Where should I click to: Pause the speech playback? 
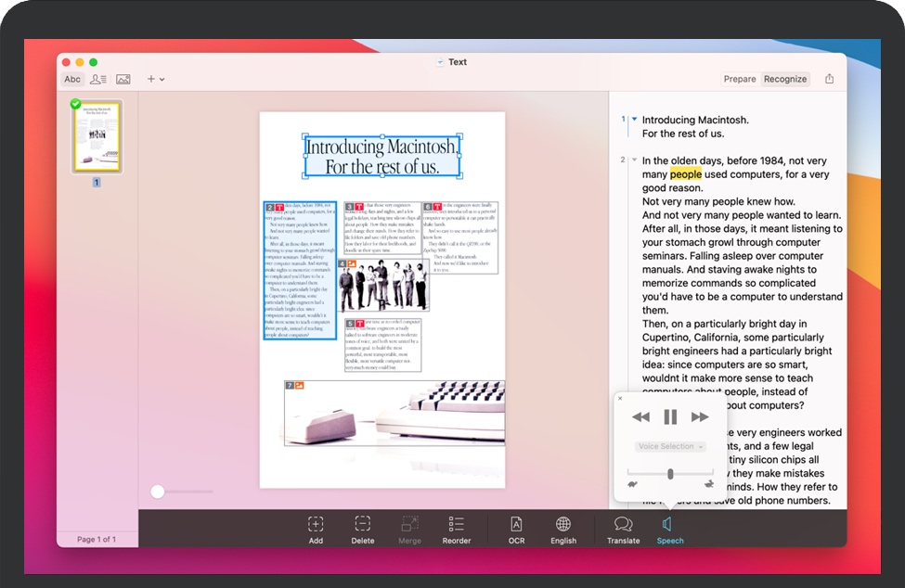(670, 416)
